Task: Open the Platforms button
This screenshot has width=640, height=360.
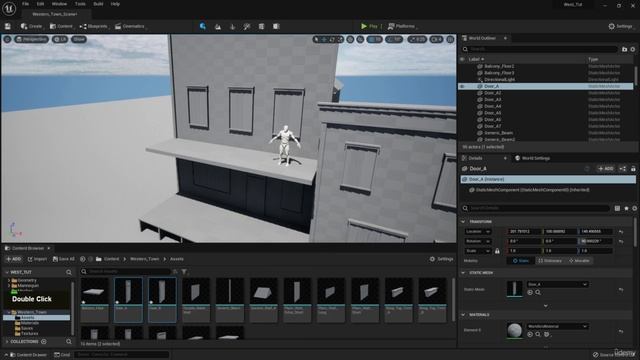Action: 402,27
